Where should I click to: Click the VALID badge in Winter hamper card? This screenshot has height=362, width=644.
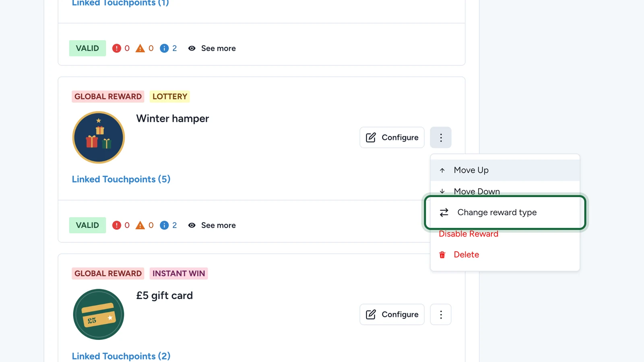pos(87,225)
